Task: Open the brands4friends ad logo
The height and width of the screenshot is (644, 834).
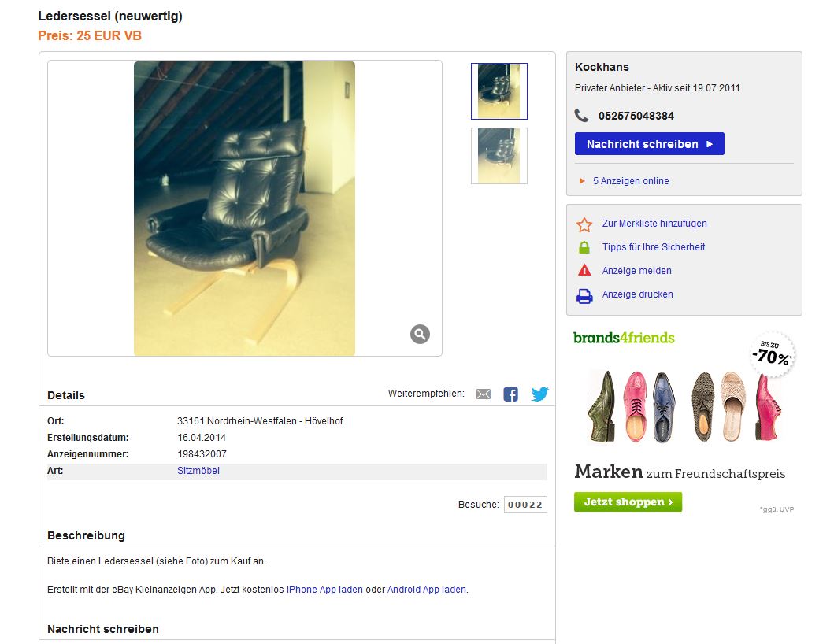Action: pyautogui.click(x=624, y=338)
